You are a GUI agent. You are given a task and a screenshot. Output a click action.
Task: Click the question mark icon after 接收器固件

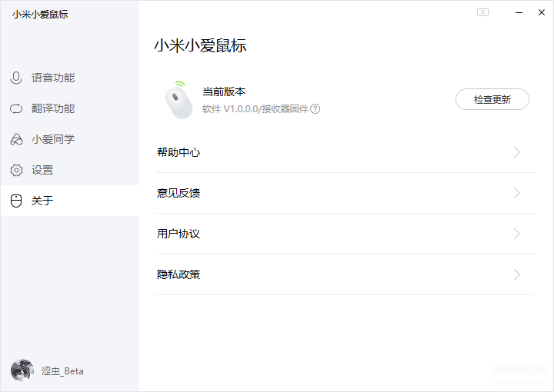[x=315, y=108]
